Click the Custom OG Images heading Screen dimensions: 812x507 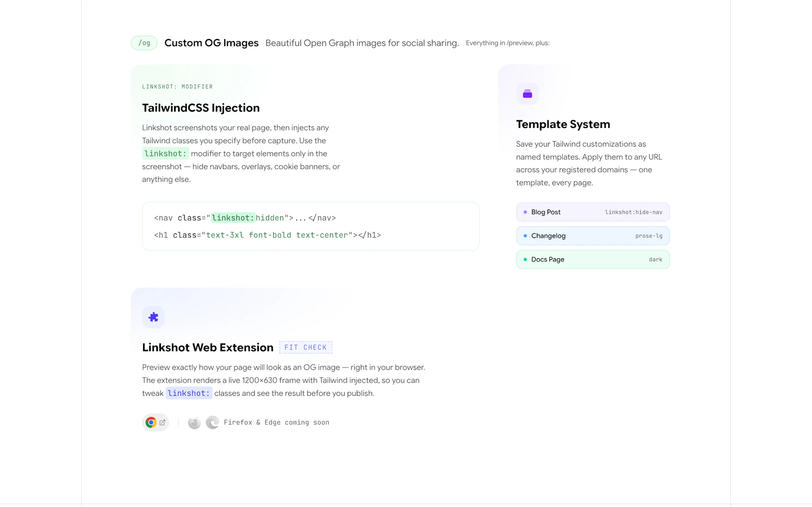tap(212, 43)
